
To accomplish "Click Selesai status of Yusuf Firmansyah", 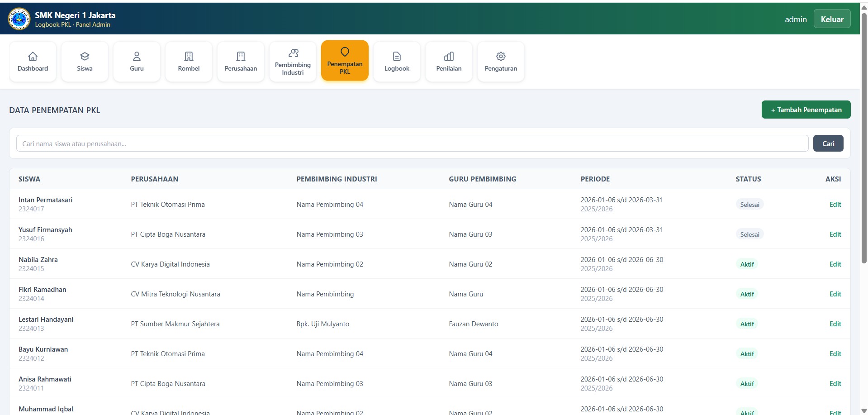I will [749, 234].
